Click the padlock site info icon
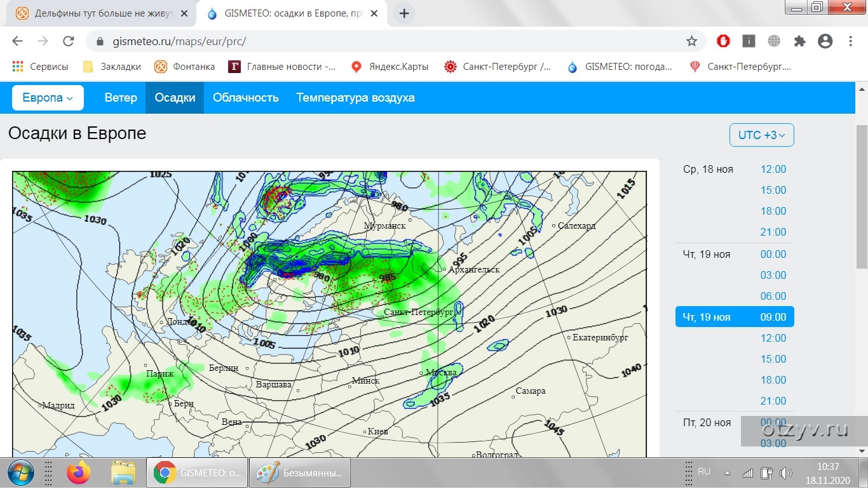The image size is (868, 489). coord(100,42)
